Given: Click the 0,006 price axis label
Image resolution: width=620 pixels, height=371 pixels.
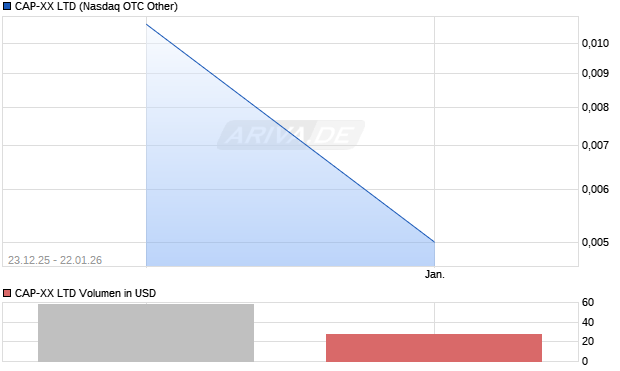Looking at the screenshot, I should coord(595,189).
